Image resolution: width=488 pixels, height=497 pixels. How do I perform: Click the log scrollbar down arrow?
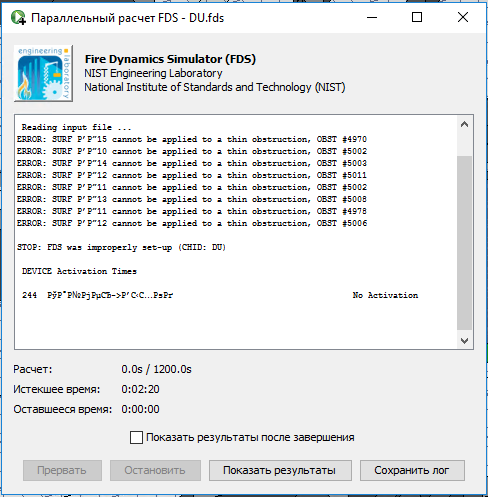(464, 341)
